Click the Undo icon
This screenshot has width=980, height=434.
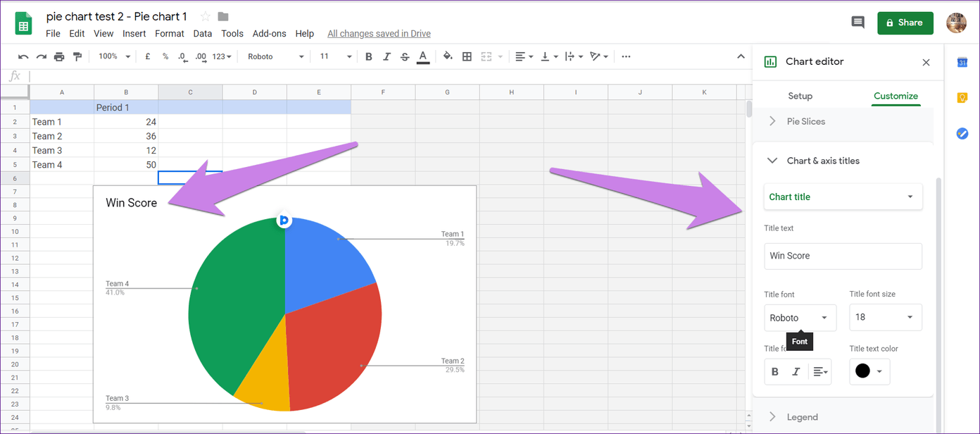pos(23,56)
